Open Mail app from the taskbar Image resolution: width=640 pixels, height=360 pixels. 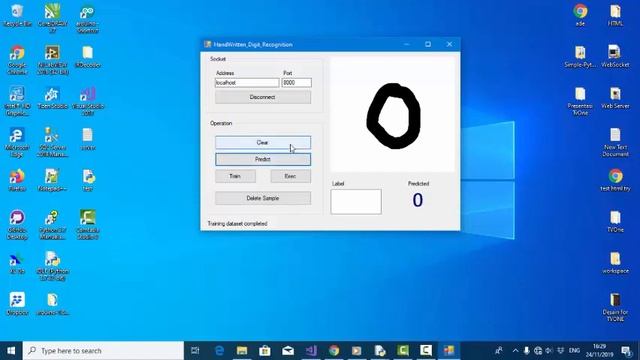tap(288, 351)
